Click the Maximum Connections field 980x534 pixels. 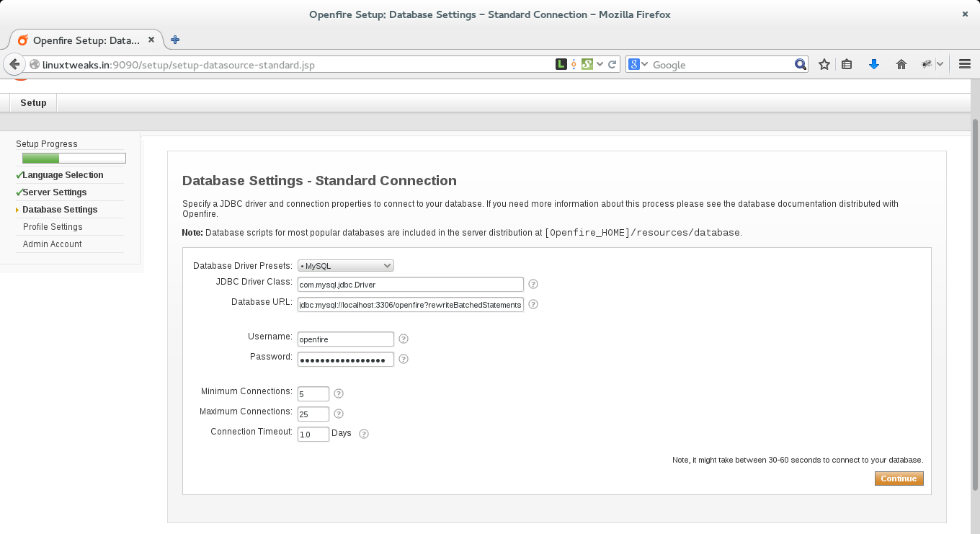tap(313, 414)
